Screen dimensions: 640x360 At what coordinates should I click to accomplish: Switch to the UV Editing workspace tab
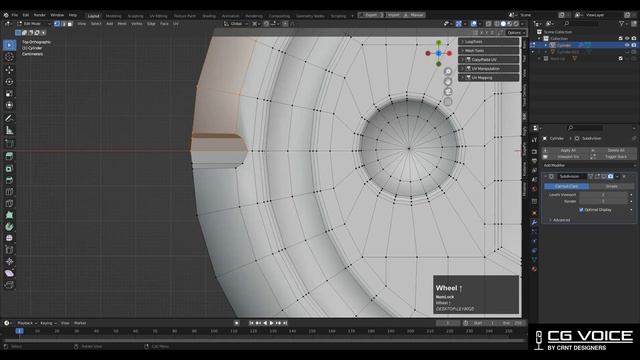pos(158,16)
